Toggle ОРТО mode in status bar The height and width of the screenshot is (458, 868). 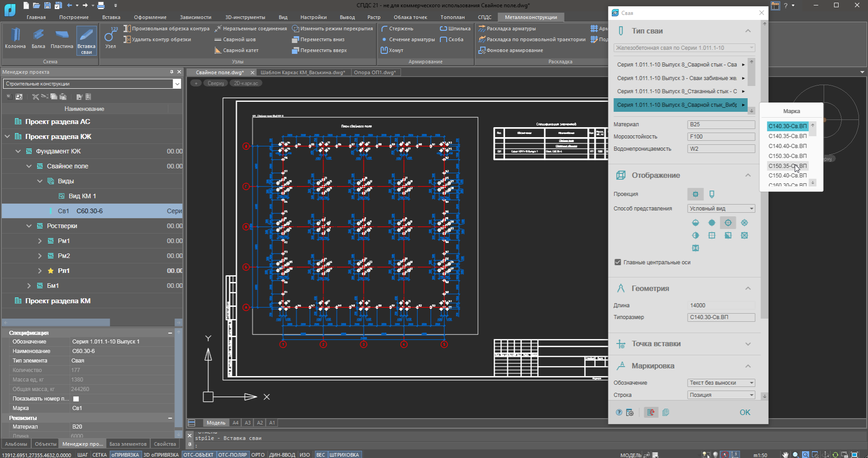pyautogui.click(x=258, y=454)
